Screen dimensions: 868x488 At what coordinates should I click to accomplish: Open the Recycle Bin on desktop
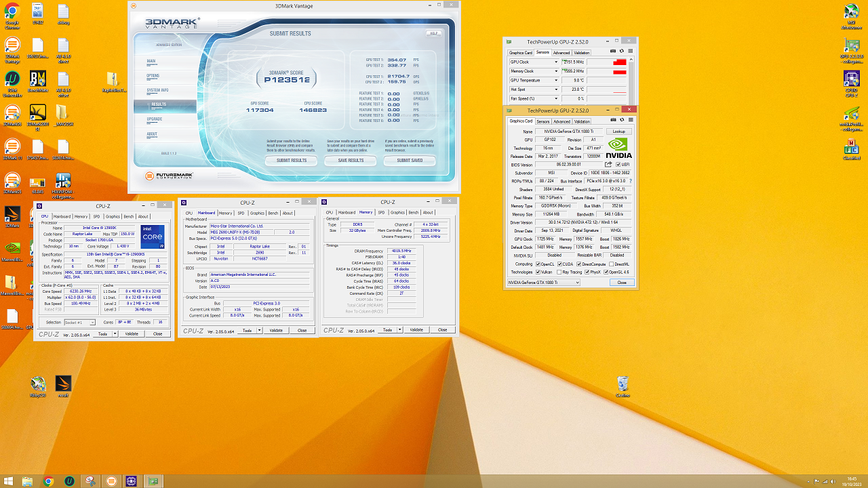tap(623, 385)
